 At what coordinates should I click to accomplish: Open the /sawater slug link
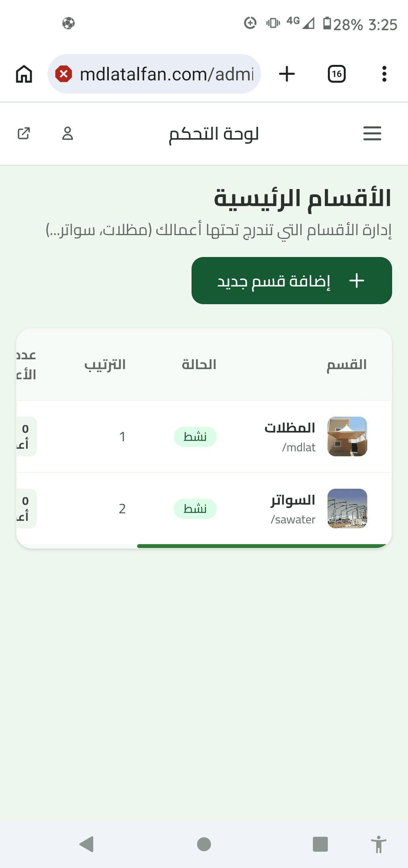pos(293,519)
